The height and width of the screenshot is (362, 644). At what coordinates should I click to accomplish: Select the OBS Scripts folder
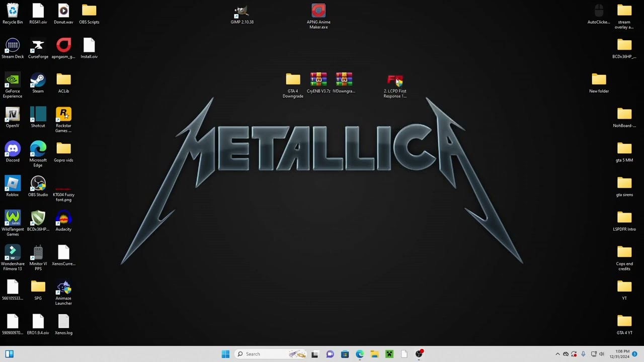click(x=89, y=14)
